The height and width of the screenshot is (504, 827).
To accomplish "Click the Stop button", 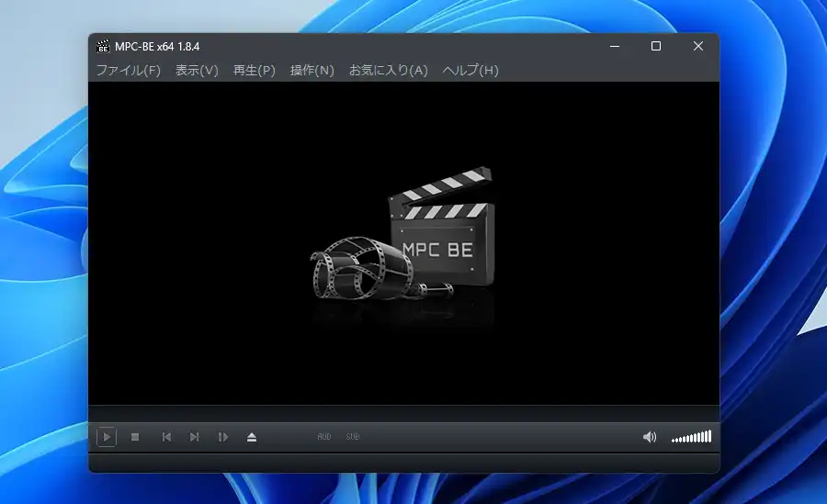I will [135, 437].
